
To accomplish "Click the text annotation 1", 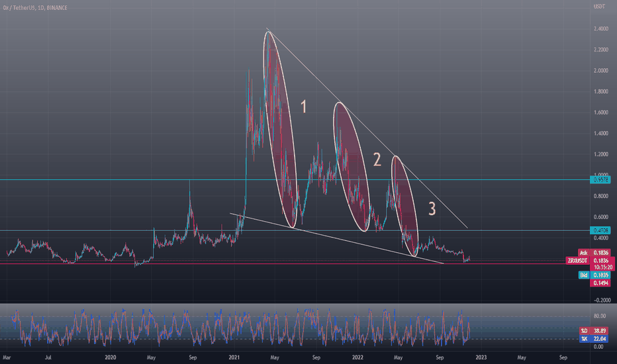I will [303, 107].
